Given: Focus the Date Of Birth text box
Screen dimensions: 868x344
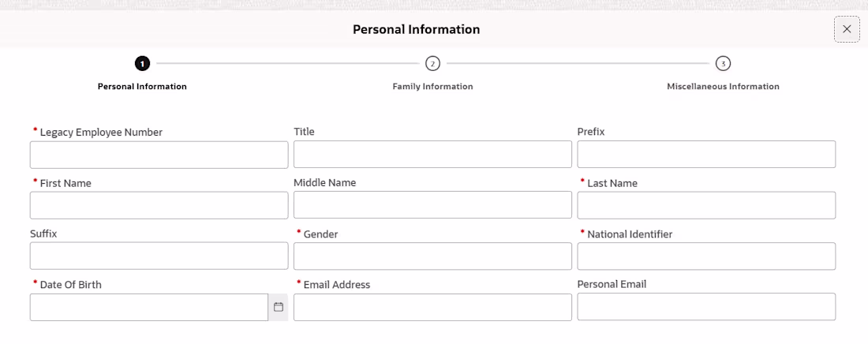Looking at the screenshot, I should [149, 307].
